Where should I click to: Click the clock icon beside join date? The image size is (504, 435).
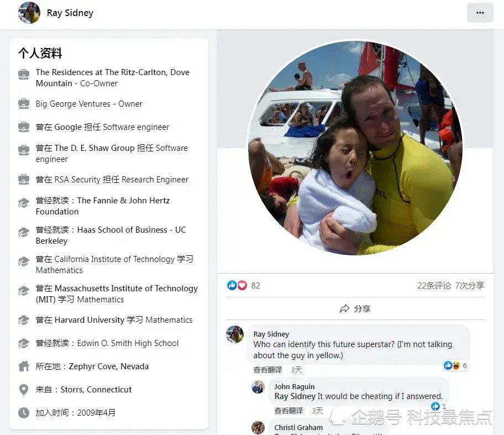(24, 412)
